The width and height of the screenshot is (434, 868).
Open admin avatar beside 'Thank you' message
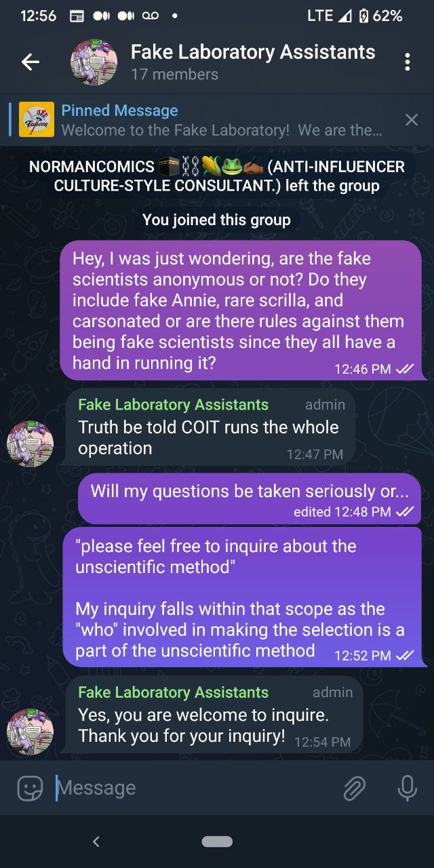coord(30,731)
